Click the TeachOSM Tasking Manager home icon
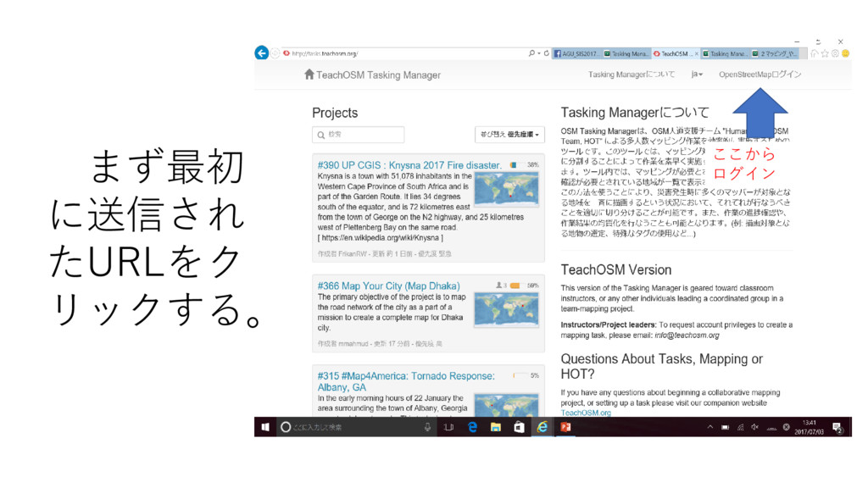 [309, 75]
